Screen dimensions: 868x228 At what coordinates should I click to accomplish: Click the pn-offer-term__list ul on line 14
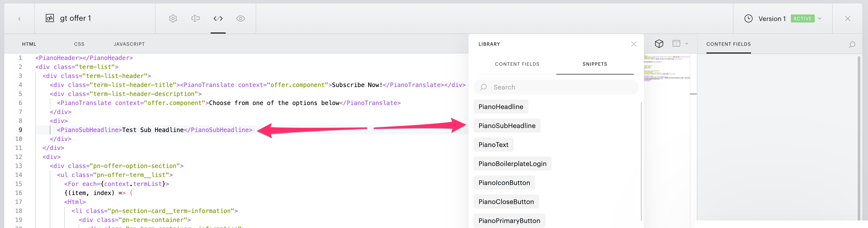114,175
